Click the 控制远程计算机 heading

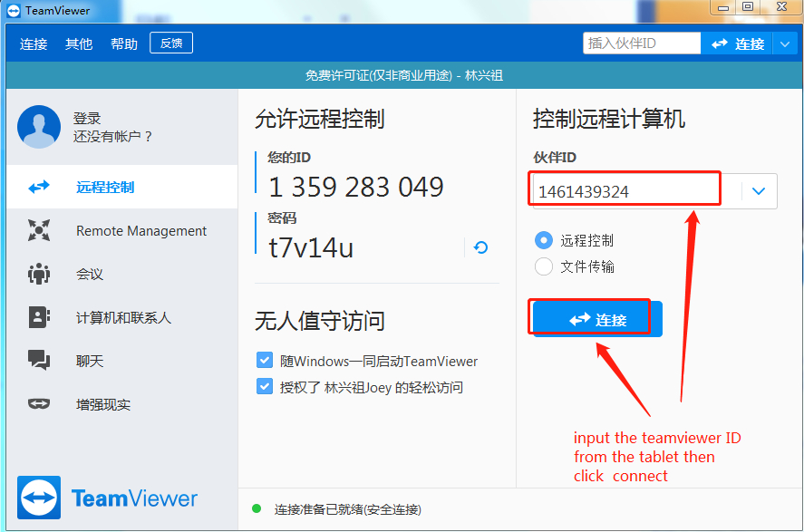(x=608, y=119)
